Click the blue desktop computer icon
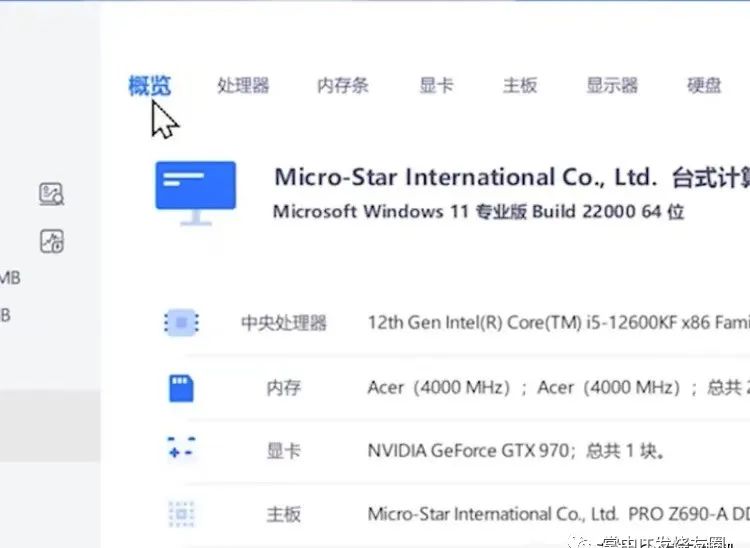This screenshot has height=548, width=750. click(196, 193)
